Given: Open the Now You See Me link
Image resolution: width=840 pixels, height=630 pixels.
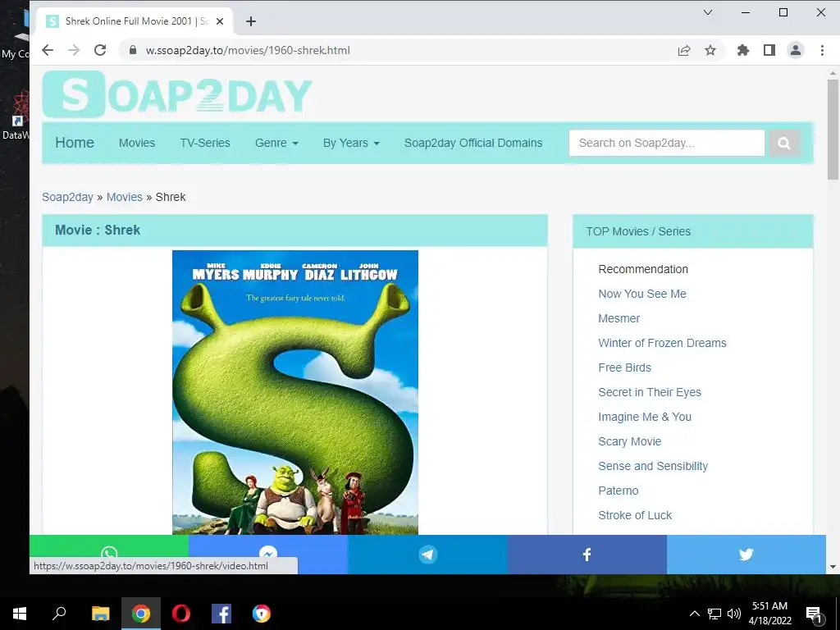Looking at the screenshot, I should point(641,294).
